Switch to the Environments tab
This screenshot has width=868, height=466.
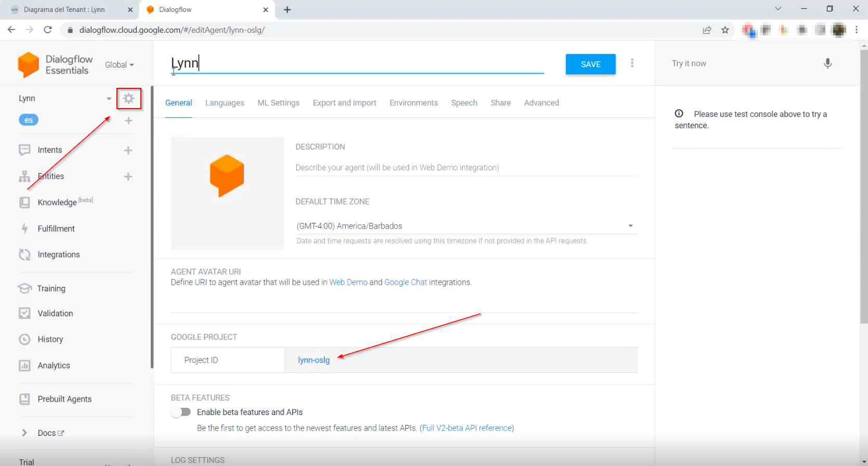[x=414, y=103]
